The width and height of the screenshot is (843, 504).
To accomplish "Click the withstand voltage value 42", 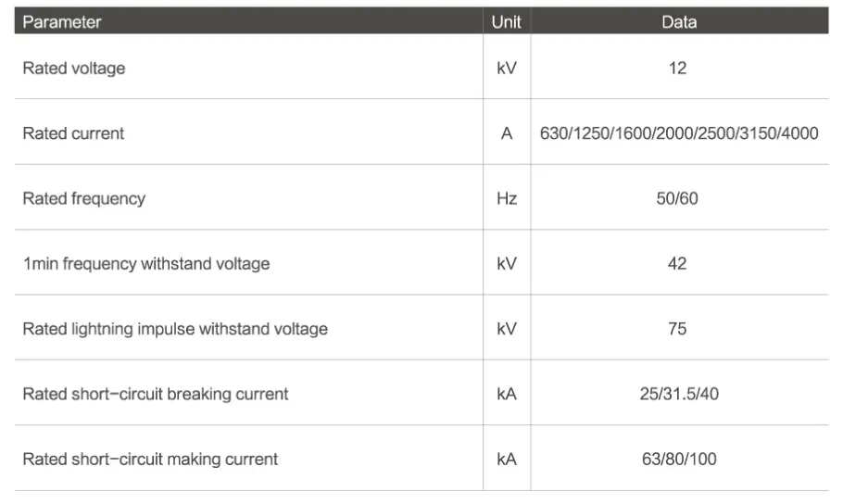I will click(677, 264).
